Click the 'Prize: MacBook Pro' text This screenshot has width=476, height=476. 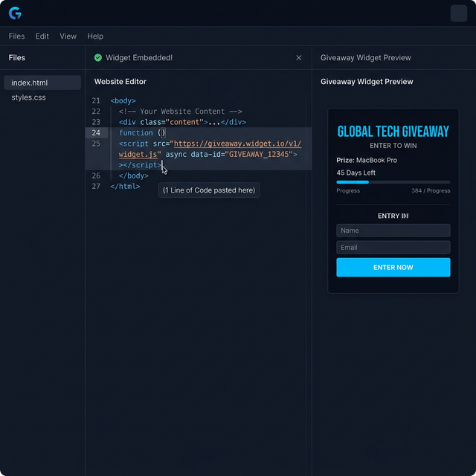pos(367,161)
